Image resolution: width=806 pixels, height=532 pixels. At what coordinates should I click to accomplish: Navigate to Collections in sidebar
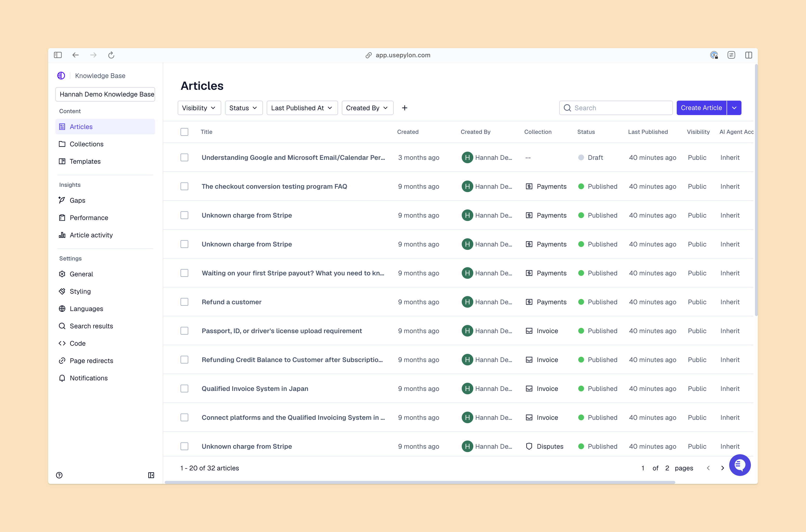click(86, 144)
